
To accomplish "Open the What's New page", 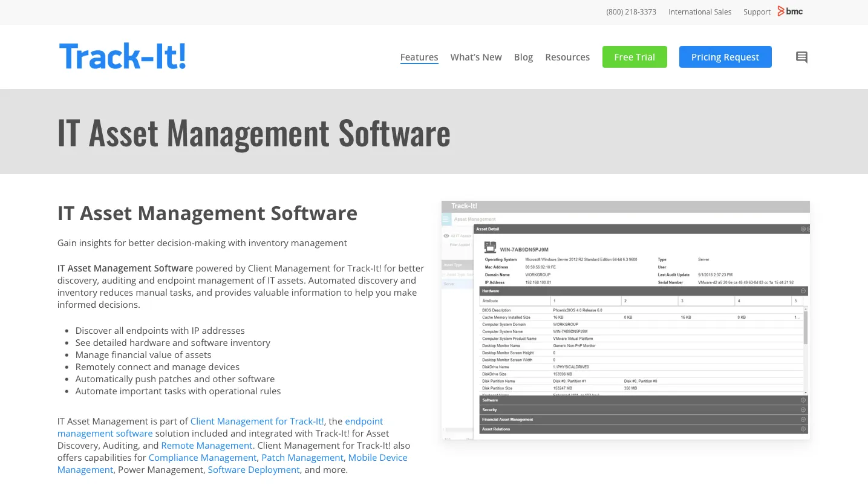I will 476,57.
